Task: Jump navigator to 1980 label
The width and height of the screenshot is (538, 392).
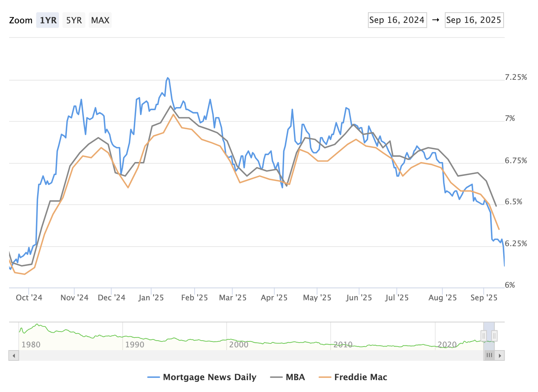Action: click(31, 345)
